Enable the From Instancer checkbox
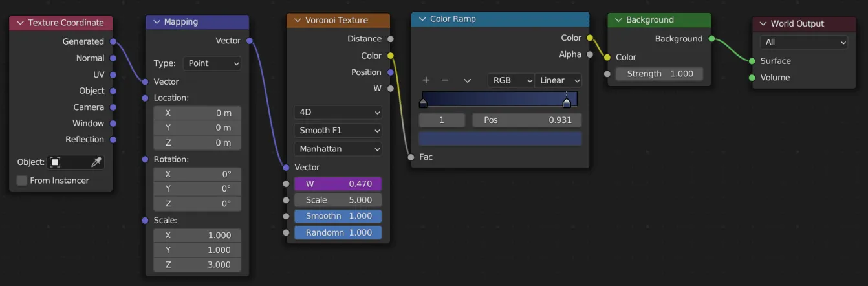Viewport: 868px width, 286px height. tap(22, 181)
